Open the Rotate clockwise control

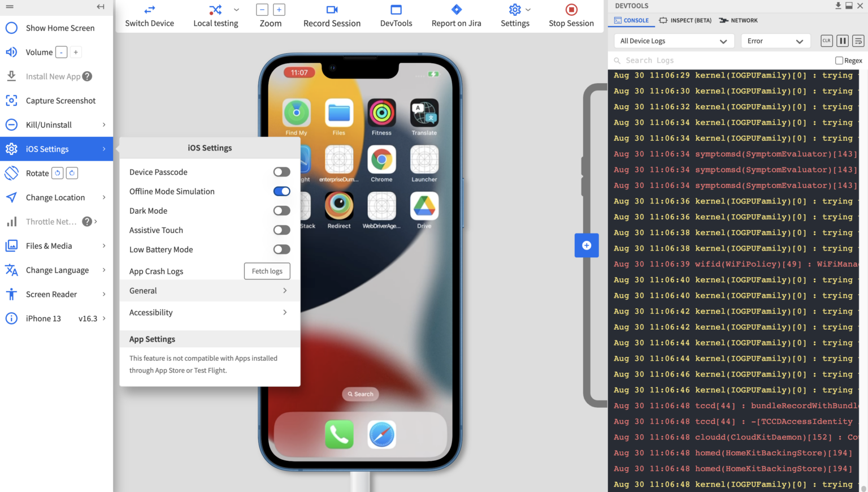[72, 173]
